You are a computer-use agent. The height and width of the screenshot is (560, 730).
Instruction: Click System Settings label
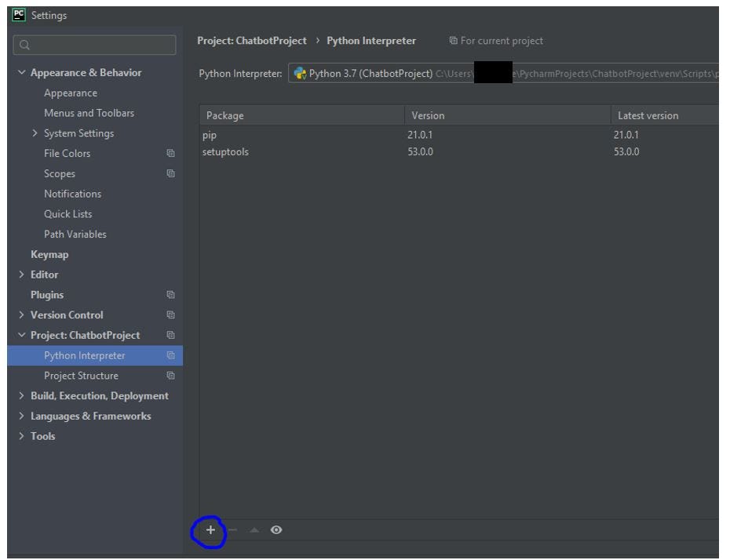78,133
